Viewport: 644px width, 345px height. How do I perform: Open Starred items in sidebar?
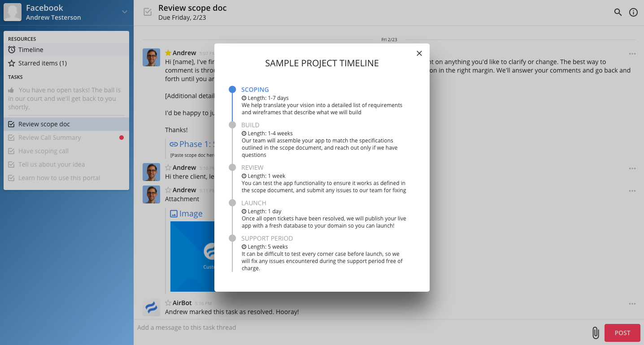click(x=42, y=63)
